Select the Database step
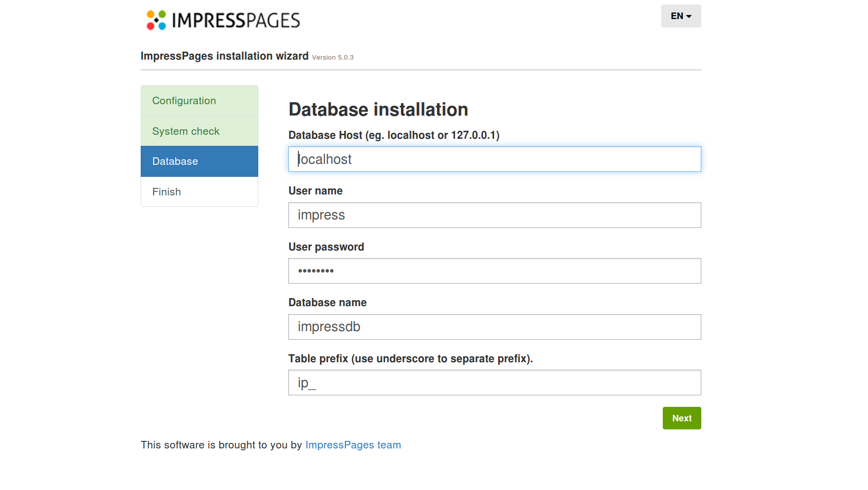Image resolution: width=868 pixels, height=490 pixels. coord(199,161)
